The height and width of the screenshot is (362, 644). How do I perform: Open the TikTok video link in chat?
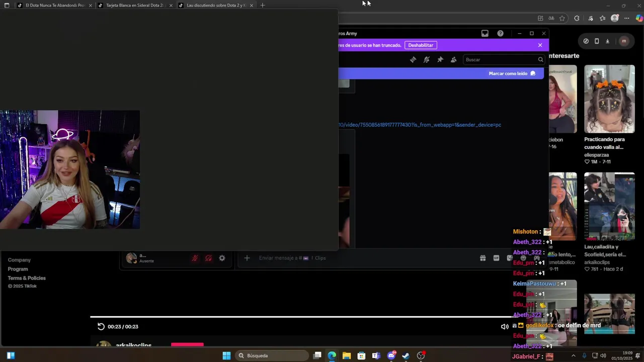point(420,125)
